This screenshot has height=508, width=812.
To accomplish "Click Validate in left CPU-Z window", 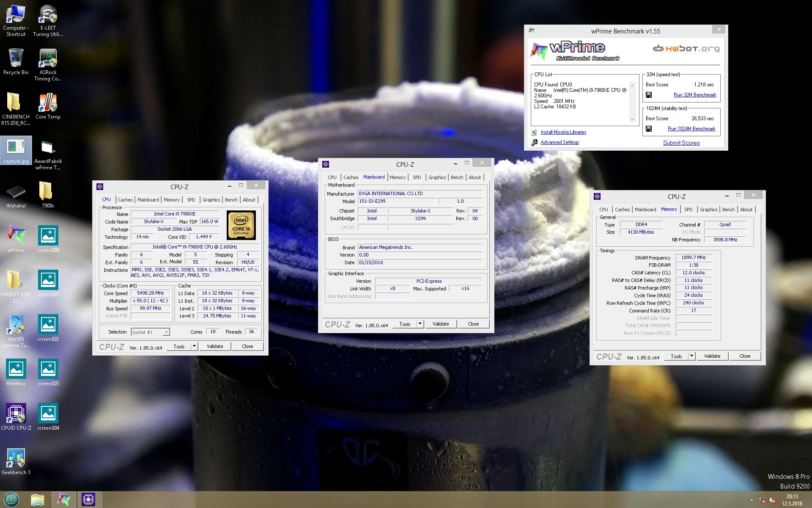I will tap(215, 346).
